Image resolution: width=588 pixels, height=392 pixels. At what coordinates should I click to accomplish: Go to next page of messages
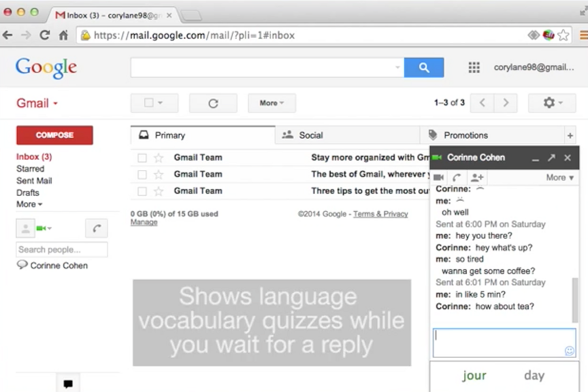[505, 103]
